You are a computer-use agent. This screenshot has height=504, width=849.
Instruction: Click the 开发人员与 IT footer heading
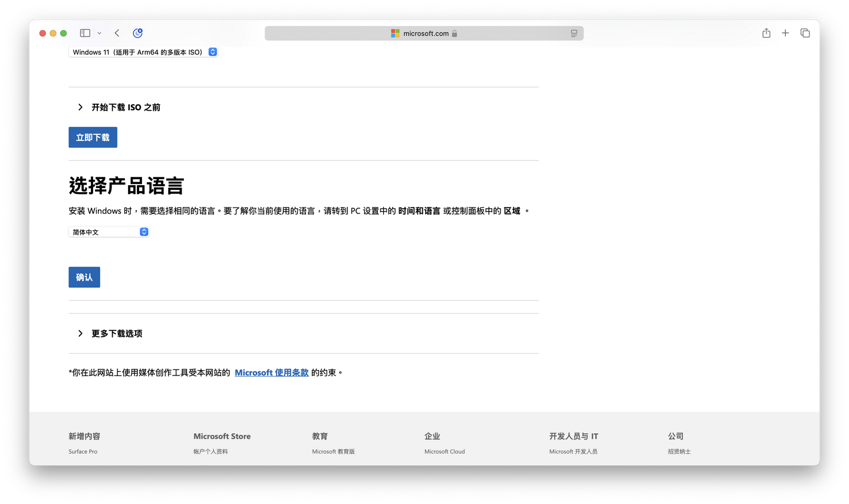point(574,436)
